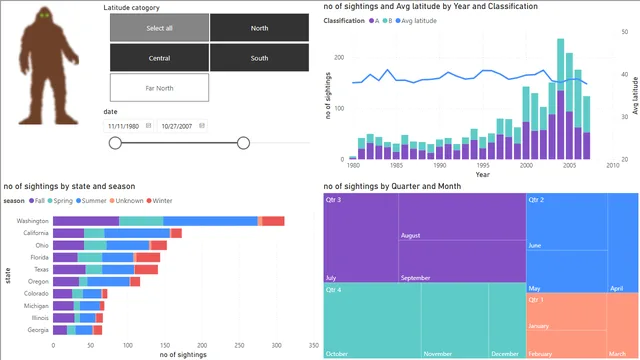Click the Washington Fall bar segment
The image size is (640, 360).
(86, 221)
